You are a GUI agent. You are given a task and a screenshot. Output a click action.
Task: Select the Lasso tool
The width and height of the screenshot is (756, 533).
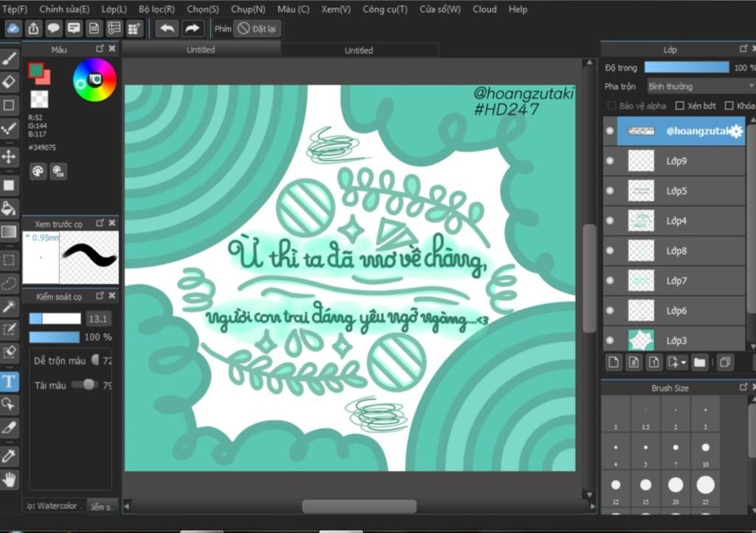[x=9, y=283]
